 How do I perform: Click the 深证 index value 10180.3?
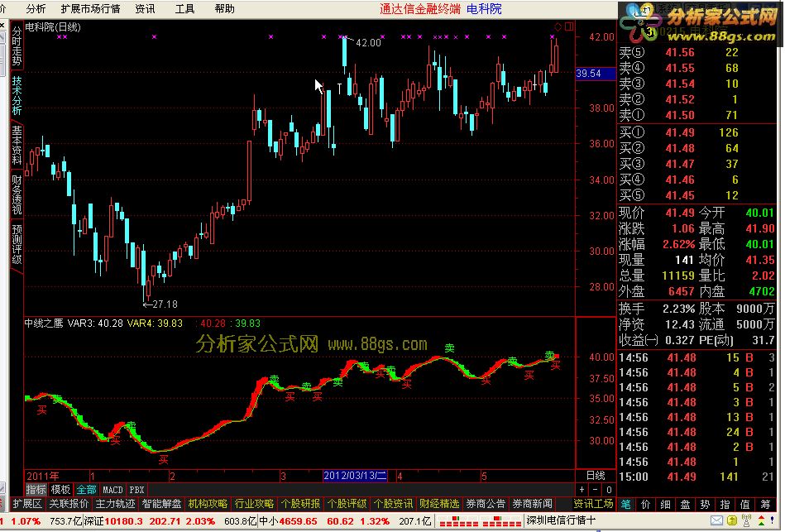click(123, 521)
